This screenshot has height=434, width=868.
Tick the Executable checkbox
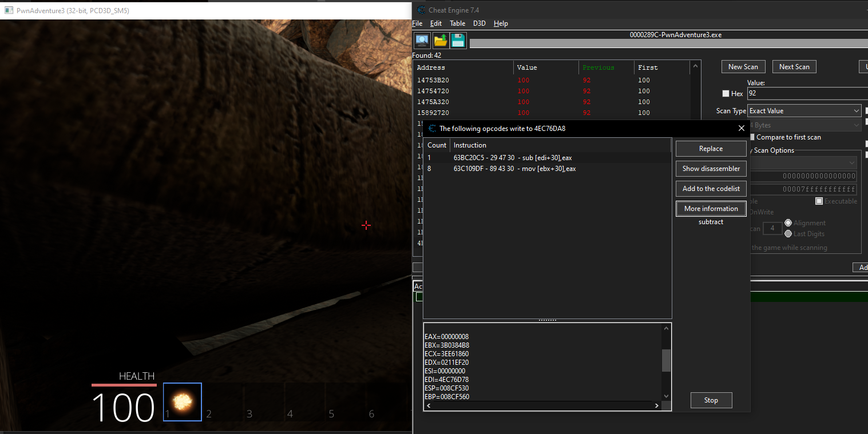(819, 201)
